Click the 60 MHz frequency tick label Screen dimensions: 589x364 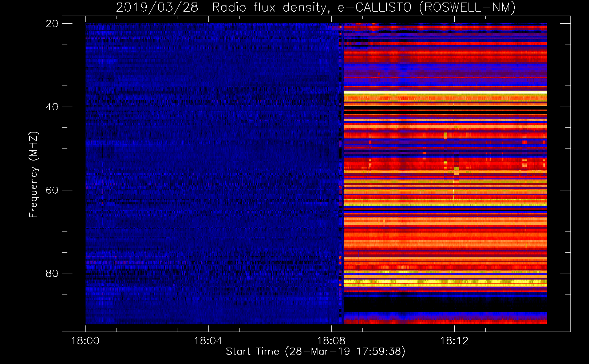click(x=52, y=190)
